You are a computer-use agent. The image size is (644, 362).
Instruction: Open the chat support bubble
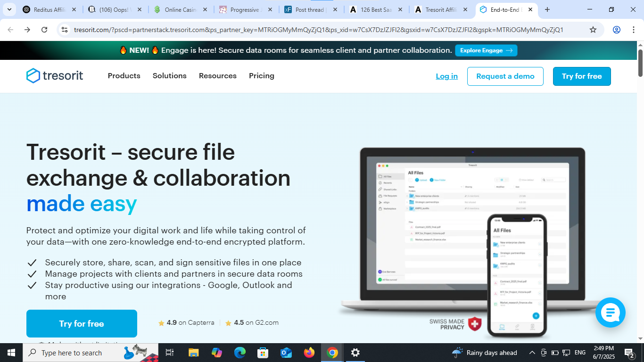pyautogui.click(x=611, y=312)
